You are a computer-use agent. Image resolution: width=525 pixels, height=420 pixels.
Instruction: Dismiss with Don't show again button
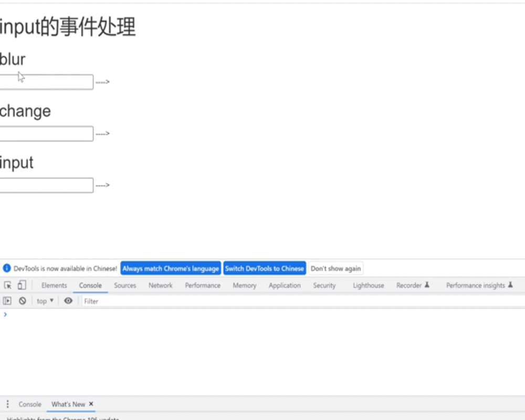(336, 268)
